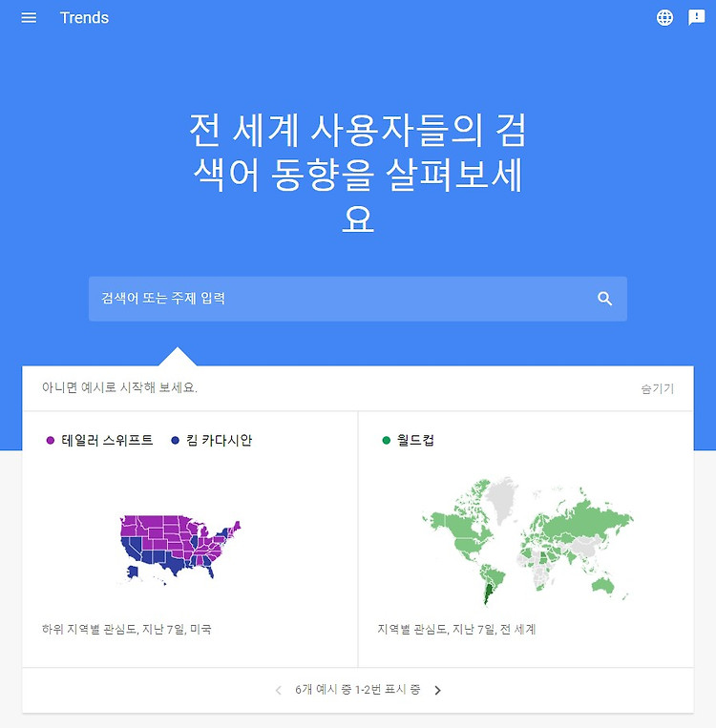Click the 지역별 관심도, 지난 7일, 전 세계 caption
This screenshot has height=728, width=716.
pos(456,629)
